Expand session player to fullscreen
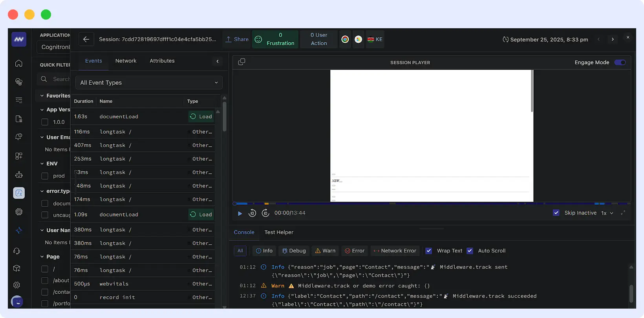This screenshot has height=318, width=644. pyautogui.click(x=623, y=213)
